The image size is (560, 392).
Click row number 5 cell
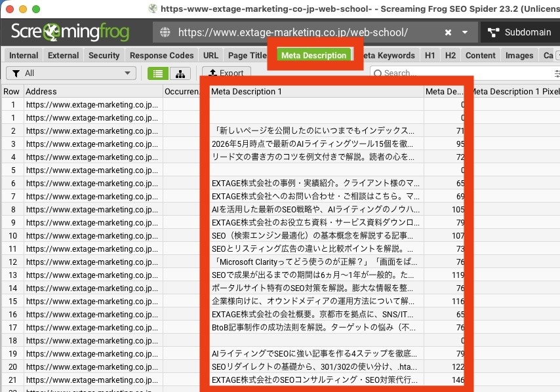point(13,170)
